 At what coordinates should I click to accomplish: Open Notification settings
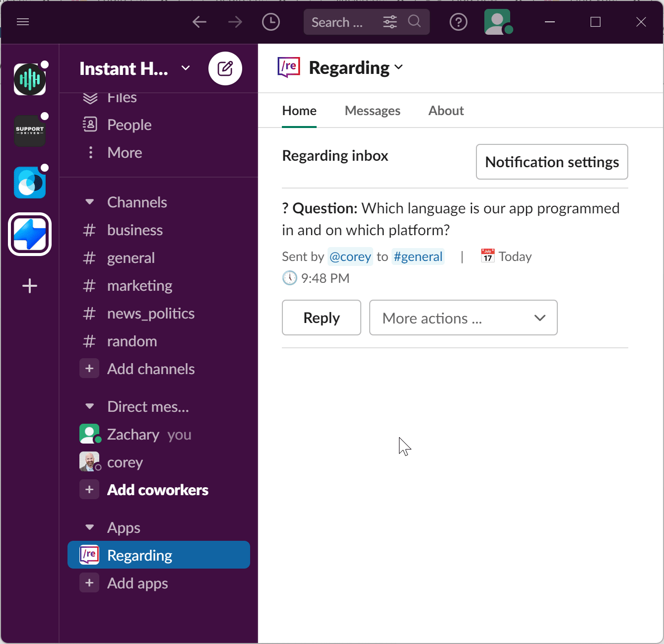(552, 162)
